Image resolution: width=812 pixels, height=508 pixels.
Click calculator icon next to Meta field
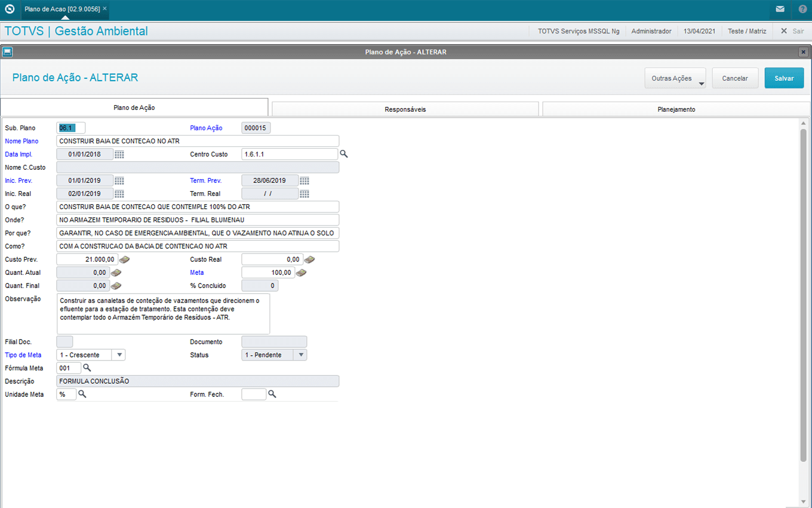[301, 273]
